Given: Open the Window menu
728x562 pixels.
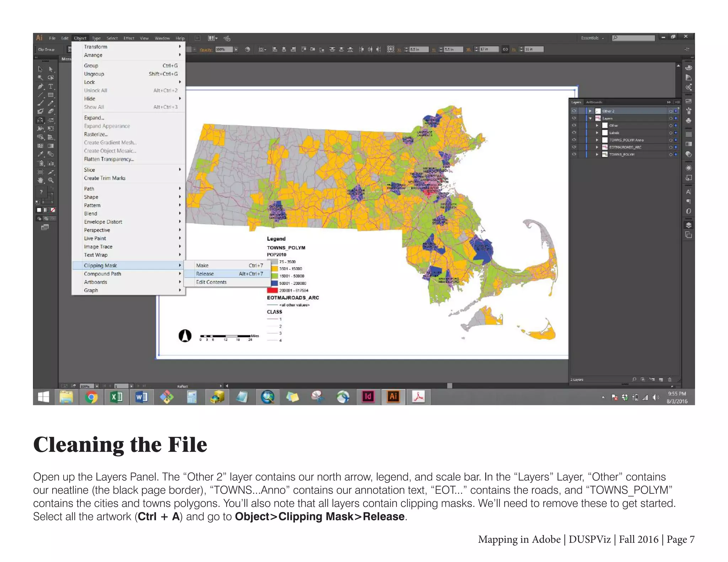Looking at the screenshot, I should click(x=162, y=38).
